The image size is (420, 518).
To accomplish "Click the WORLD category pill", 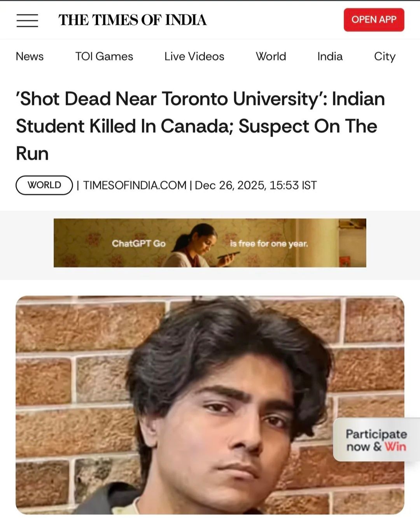I will (x=44, y=185).
